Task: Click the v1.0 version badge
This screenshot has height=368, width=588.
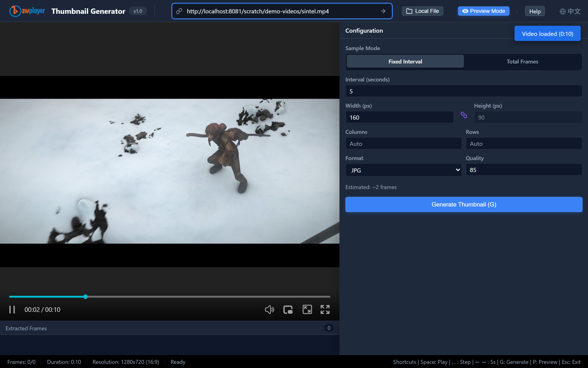Action: (138, 11)
